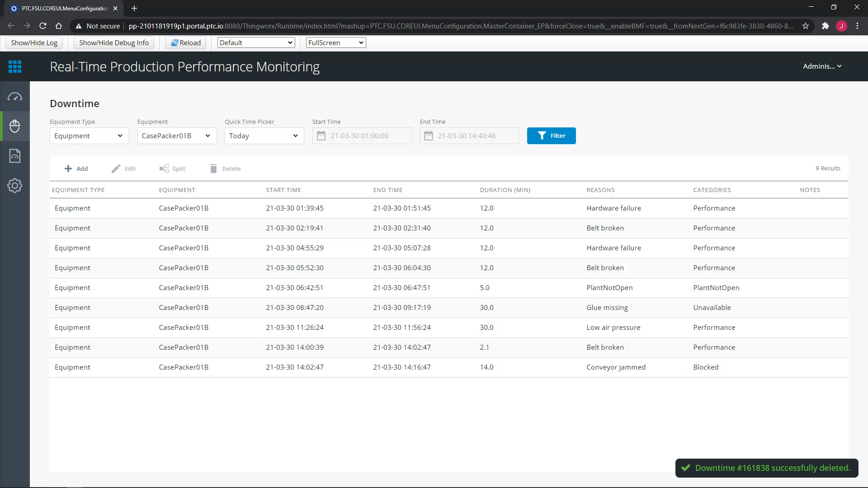Sort by END TIME column header
Screen dimensions: 868x488
click(x=388, y=190)
